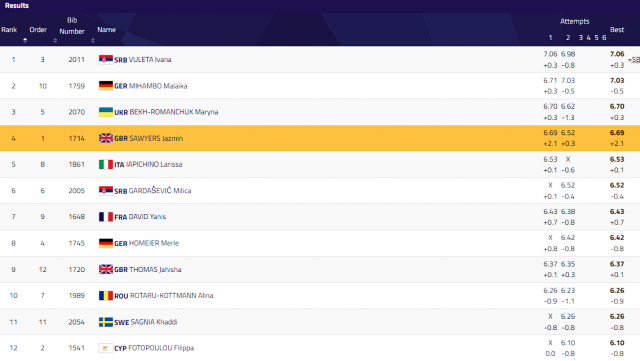Sort results by Bib Number column arrow
The image size is (640, 361).
tap(93, 40)
